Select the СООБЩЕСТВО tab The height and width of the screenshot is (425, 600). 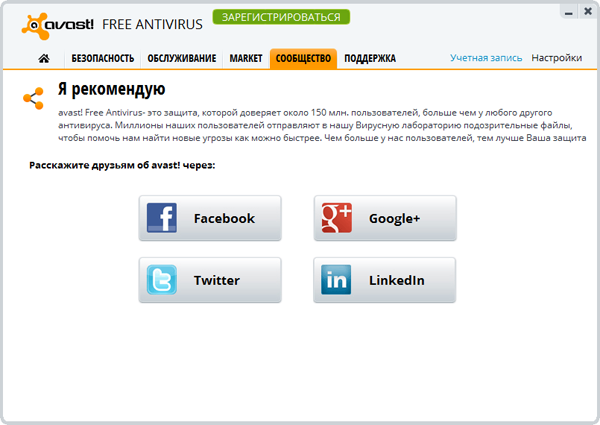[303, 59]
